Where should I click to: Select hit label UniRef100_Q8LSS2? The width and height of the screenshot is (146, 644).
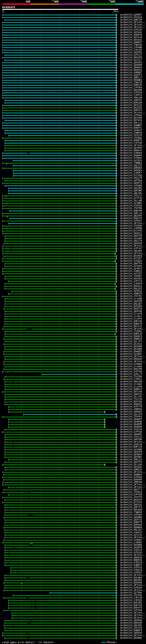pyautogui.click(x=131, y=165)
